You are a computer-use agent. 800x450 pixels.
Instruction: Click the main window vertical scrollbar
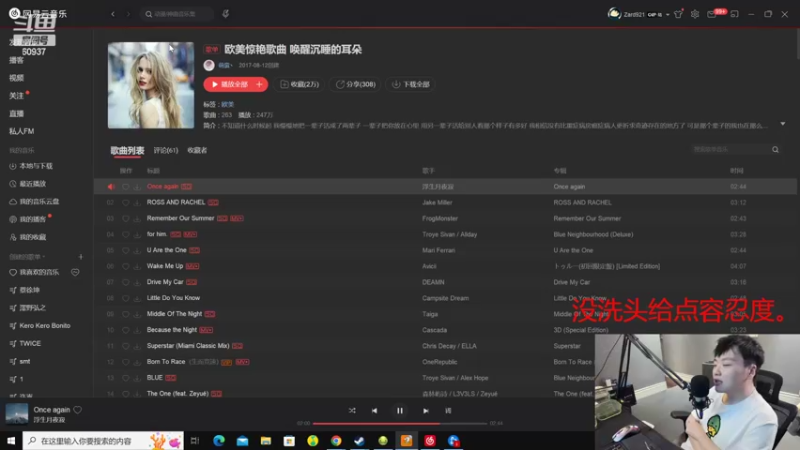pos(797,46)
